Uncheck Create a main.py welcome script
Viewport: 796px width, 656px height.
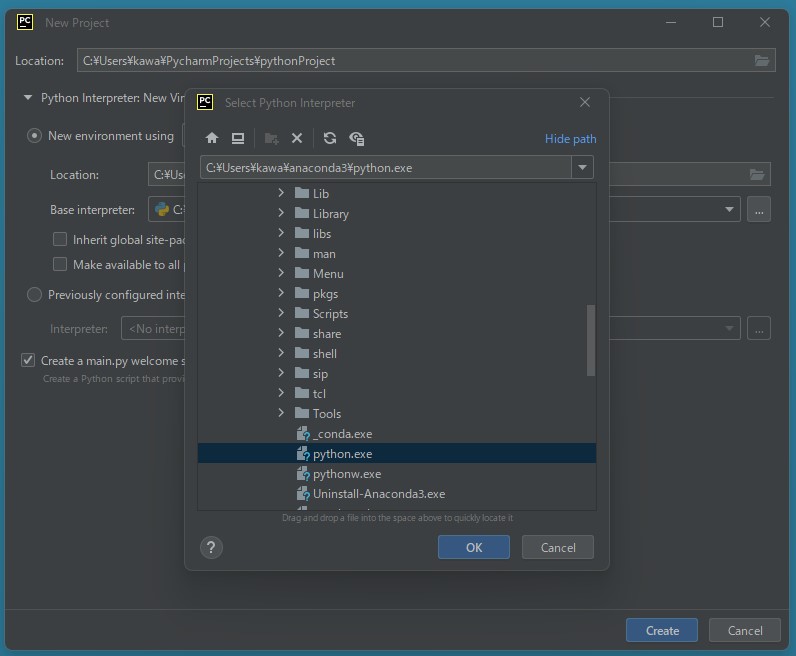pyautogui.click(x=28, y=360)
